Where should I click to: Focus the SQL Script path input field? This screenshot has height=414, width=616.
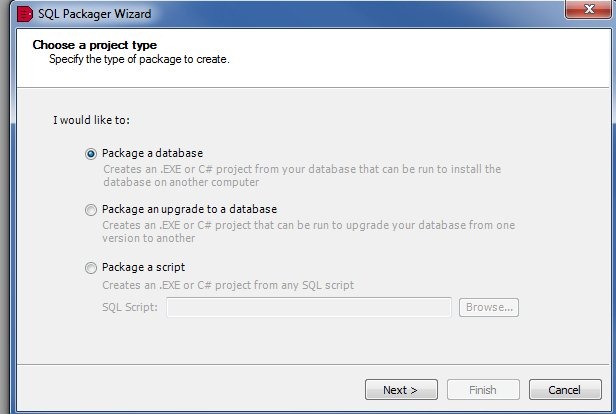309,307
